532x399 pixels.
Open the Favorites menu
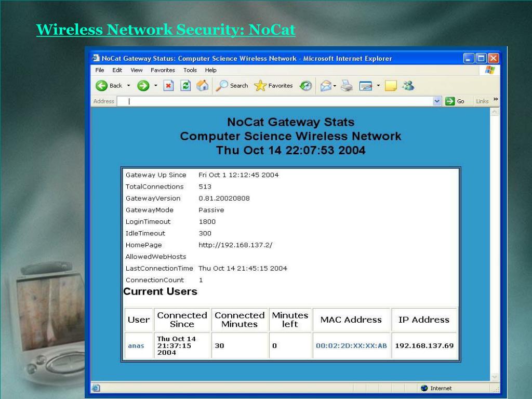163,70
